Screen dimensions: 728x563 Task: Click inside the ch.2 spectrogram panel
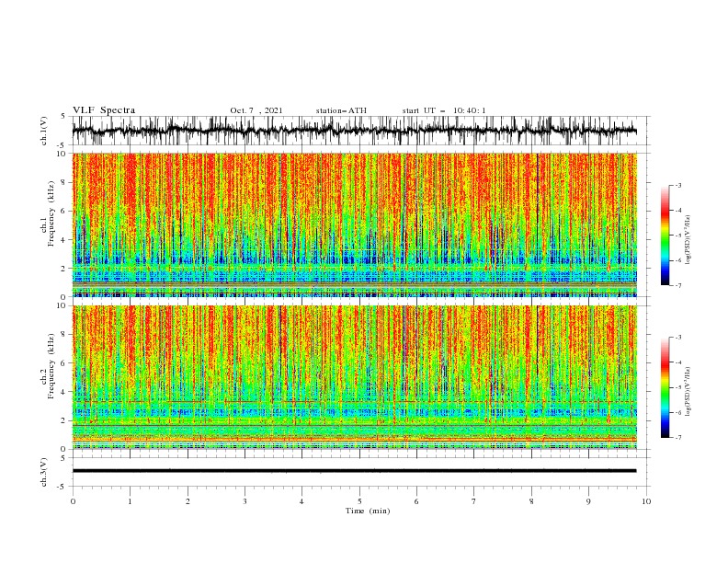[x=354, y=377]
